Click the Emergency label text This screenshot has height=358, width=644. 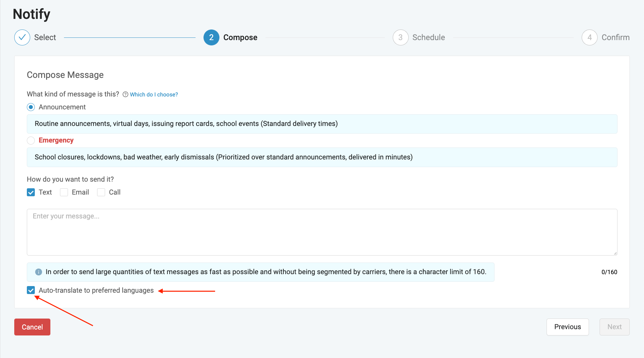pyautogui.click(x=56, y=140)
